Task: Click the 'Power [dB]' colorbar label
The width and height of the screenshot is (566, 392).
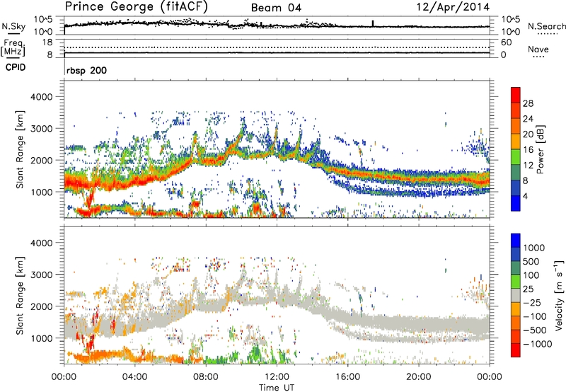Action: pyautogui.click(x=540, y=149)
